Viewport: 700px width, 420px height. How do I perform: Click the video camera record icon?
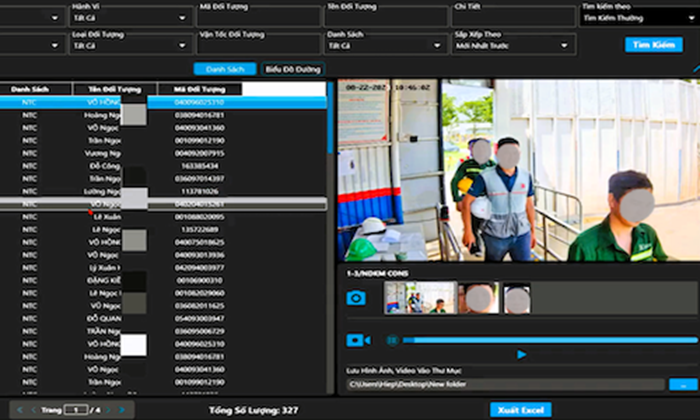[x=357, y=340]
